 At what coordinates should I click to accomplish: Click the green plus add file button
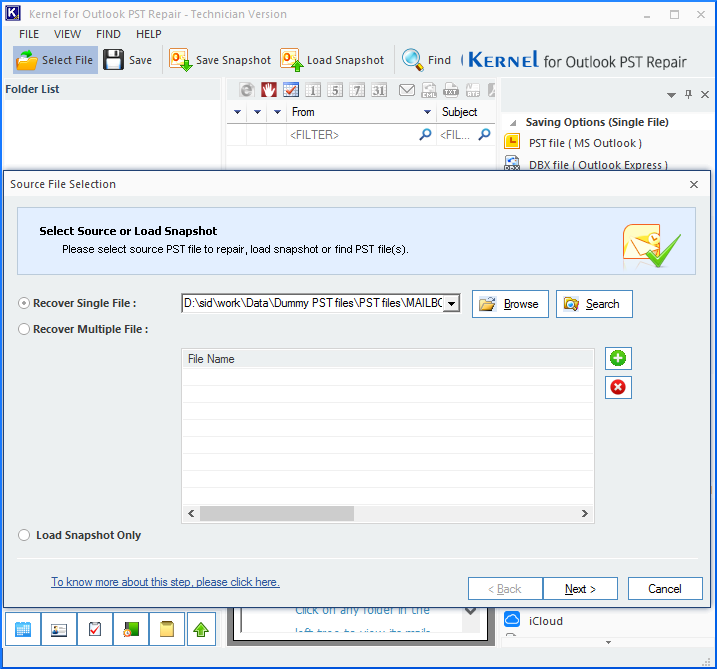pos(618,358)
